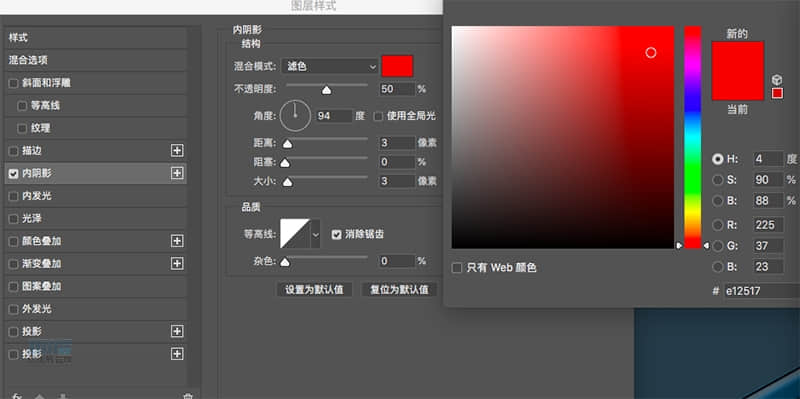Check the 等高线 sub-option checkbox
This screenshot has width=800, height=399.
(x=22, y=106)
